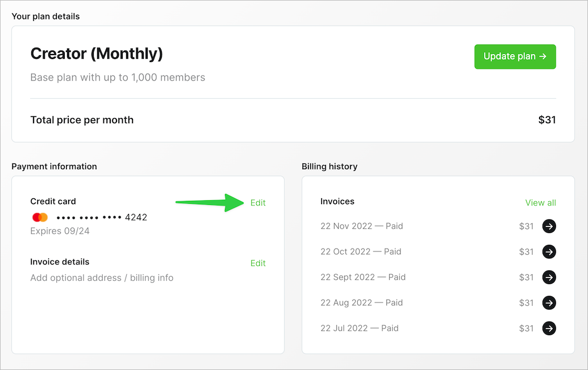Click the Billing history heading
588x370 pixels.
(x=330, y=166)
